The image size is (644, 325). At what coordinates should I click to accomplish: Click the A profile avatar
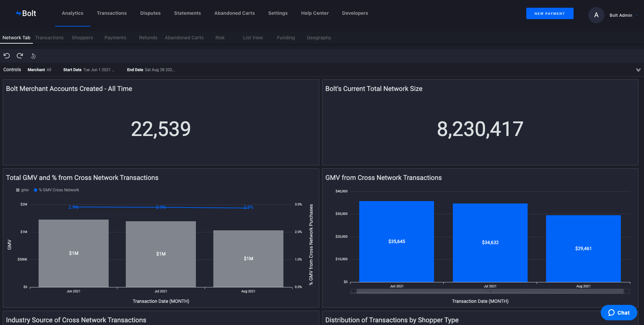point(596,15)
